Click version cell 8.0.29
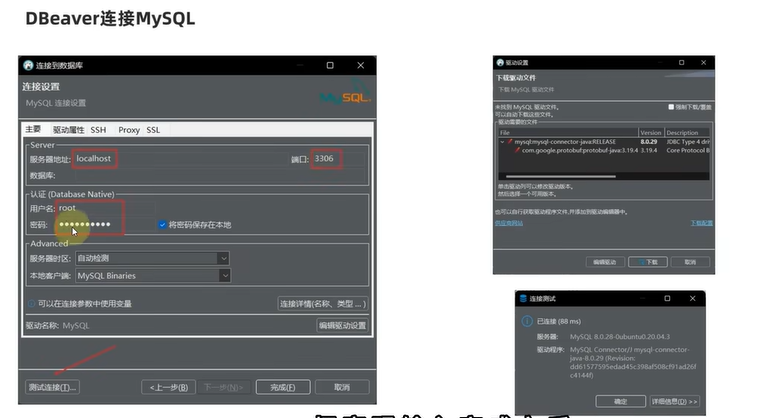The image size is (761, 418). [x=649, y=142]
